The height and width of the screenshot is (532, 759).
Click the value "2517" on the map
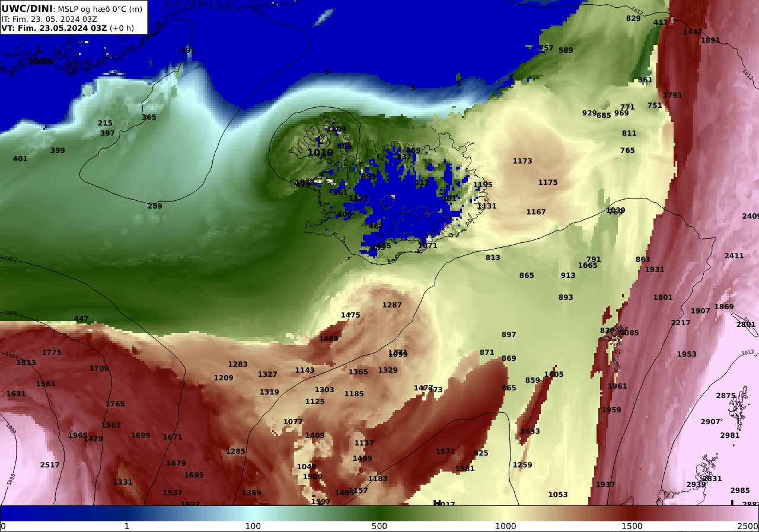(50, 465)
